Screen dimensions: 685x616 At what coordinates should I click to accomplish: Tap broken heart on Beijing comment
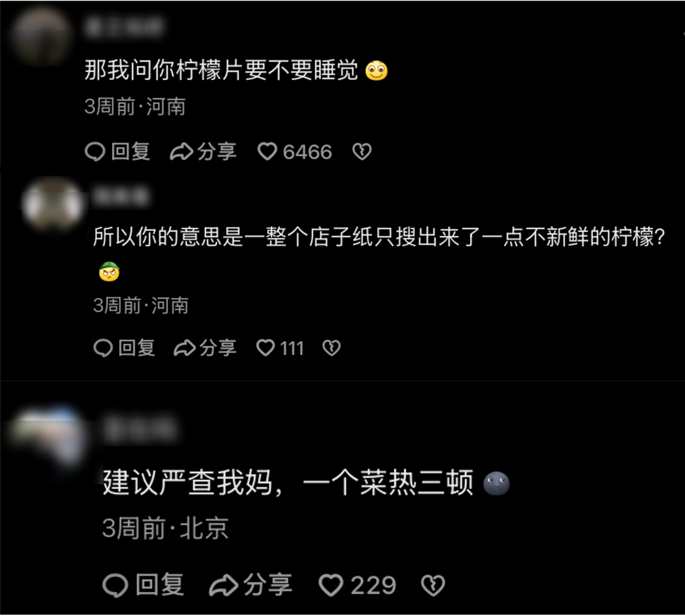433,585
